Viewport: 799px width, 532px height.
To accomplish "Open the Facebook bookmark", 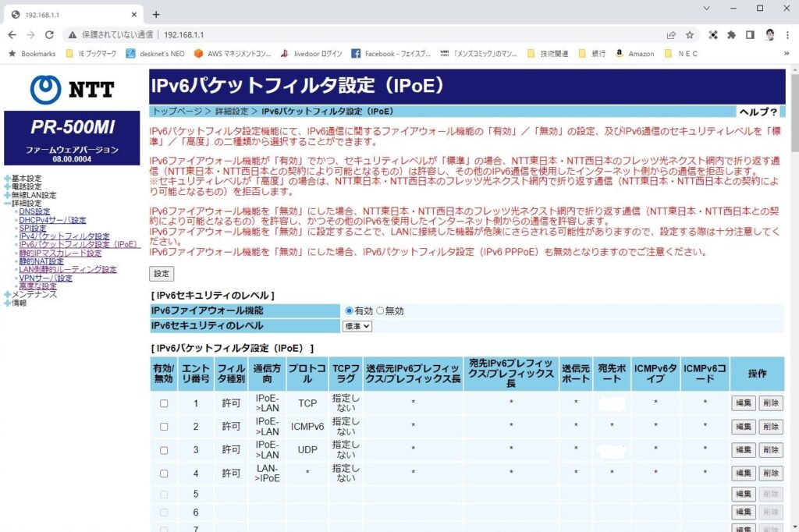I will tap(391, 54).
